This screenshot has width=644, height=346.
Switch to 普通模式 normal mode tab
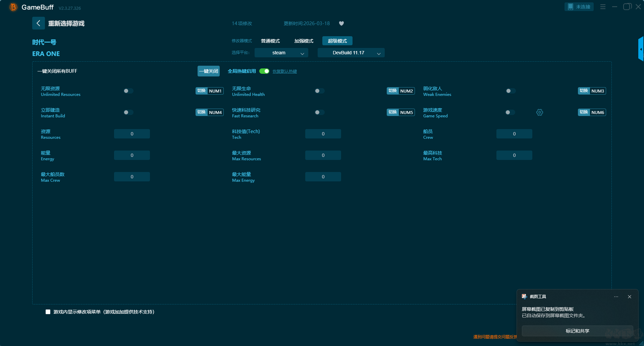[x=270, y=41]
